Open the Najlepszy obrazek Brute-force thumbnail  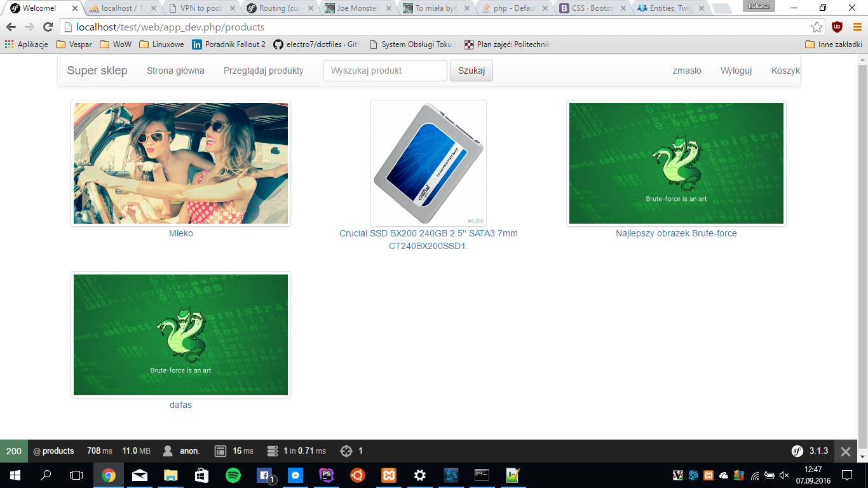[x=676, y=163]
